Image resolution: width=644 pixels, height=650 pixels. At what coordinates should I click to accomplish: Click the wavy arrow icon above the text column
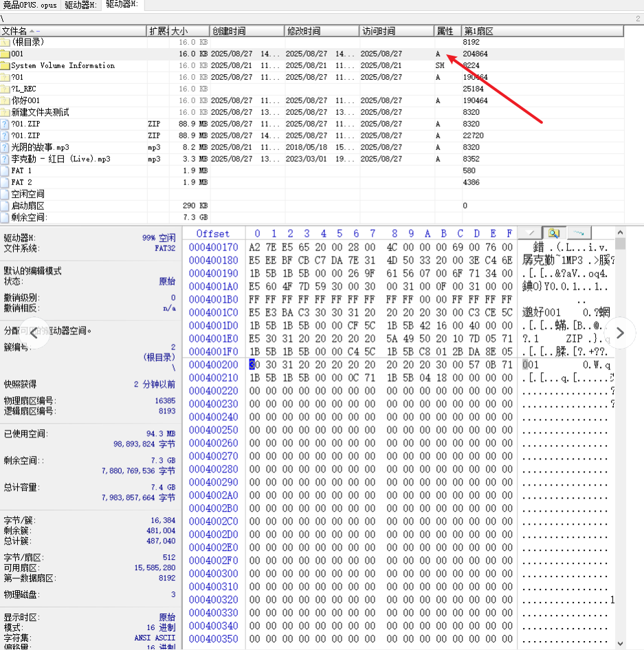click(579, 233)
